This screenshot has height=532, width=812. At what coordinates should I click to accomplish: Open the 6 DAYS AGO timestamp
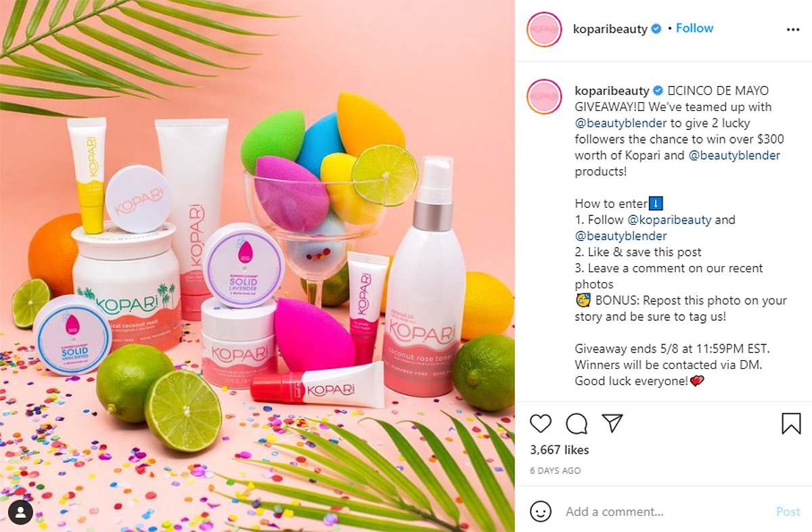(x=556, y=470)
